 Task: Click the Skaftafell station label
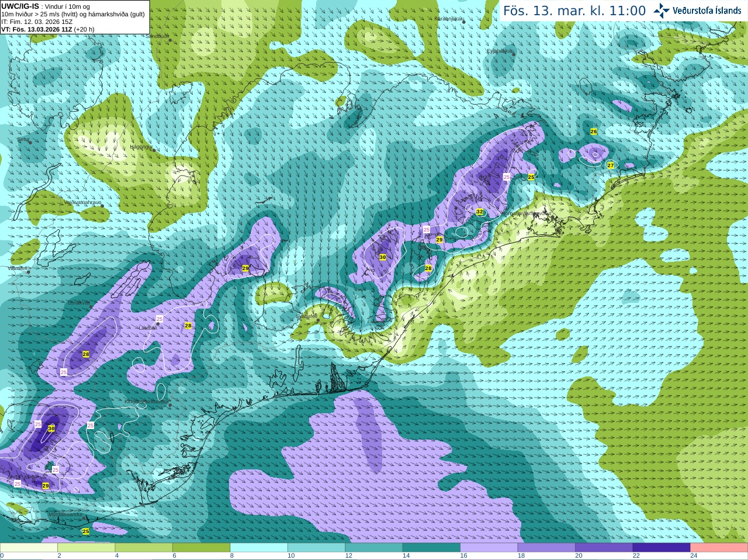point(306,316)
